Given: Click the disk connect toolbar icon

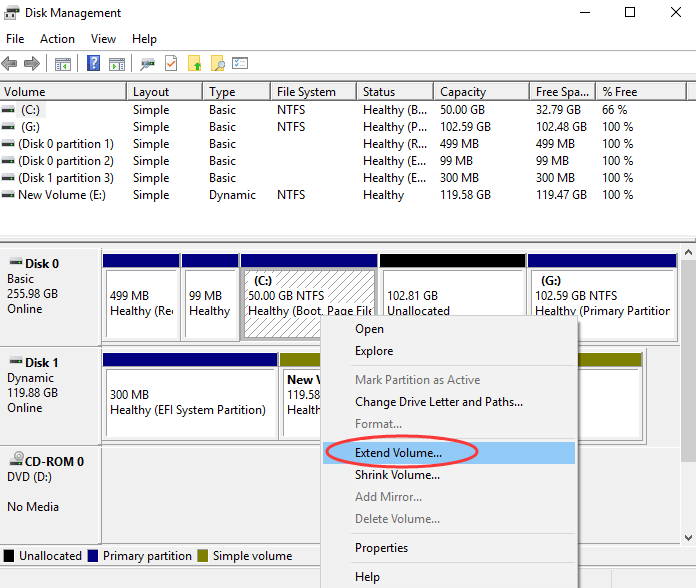Looking at the screenshot, I should (148, 63).
